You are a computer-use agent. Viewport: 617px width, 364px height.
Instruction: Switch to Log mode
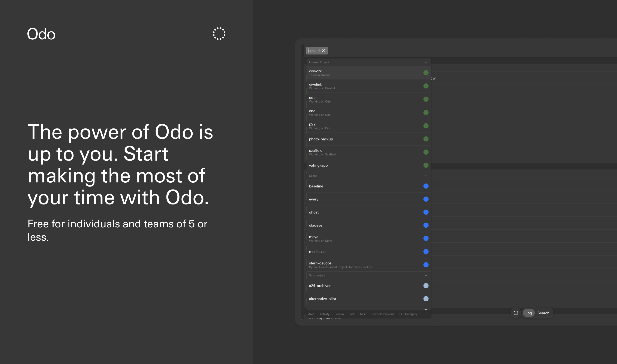coord(529,313)
